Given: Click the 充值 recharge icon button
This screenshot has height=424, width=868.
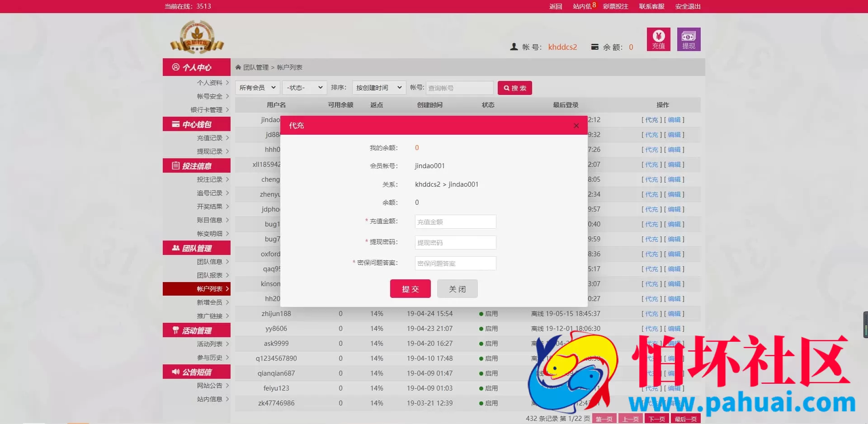Looking at the screenshot, I should pos(658,39).
